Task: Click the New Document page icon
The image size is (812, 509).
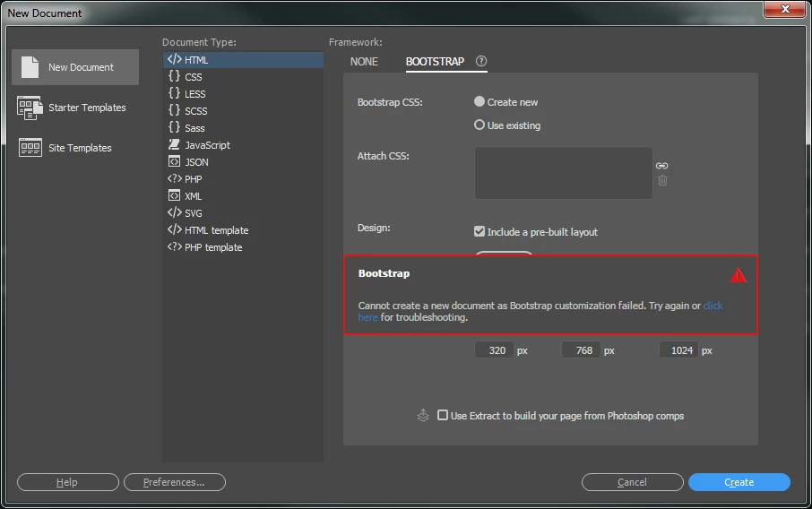Action: pos(30,67)
